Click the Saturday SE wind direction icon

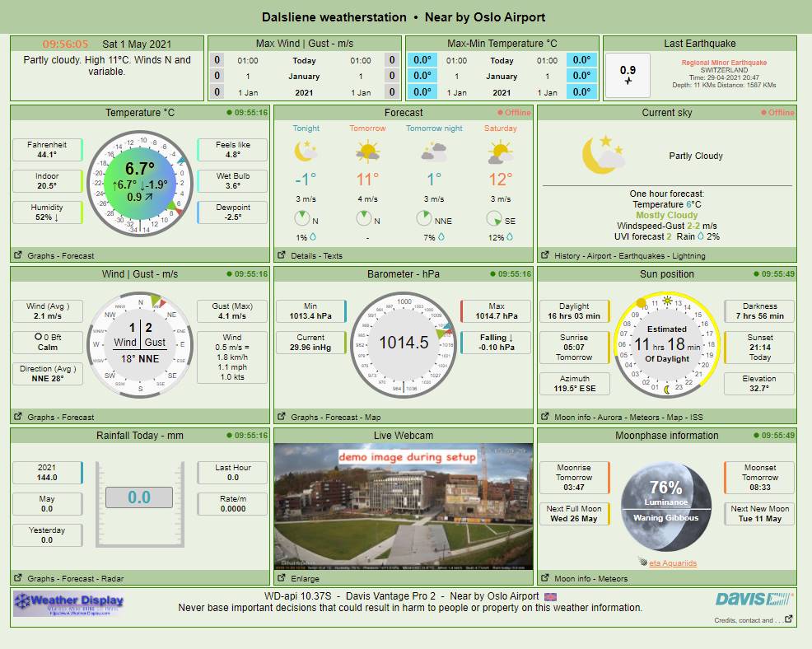coord(494,218)
